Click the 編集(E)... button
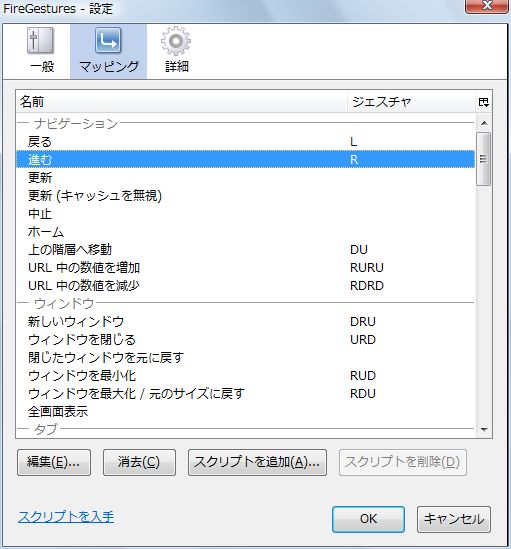Screen dimensions: 511x549 tap(54, 463)
